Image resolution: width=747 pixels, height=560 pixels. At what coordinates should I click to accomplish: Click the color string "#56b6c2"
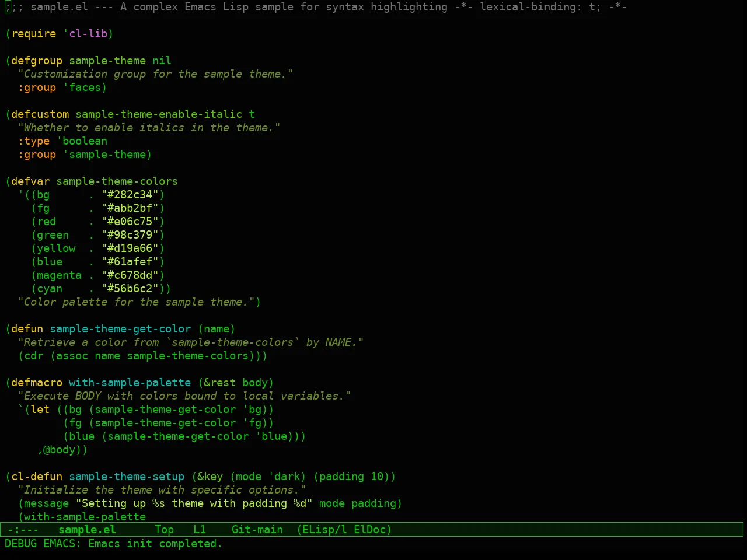[130, 289]
